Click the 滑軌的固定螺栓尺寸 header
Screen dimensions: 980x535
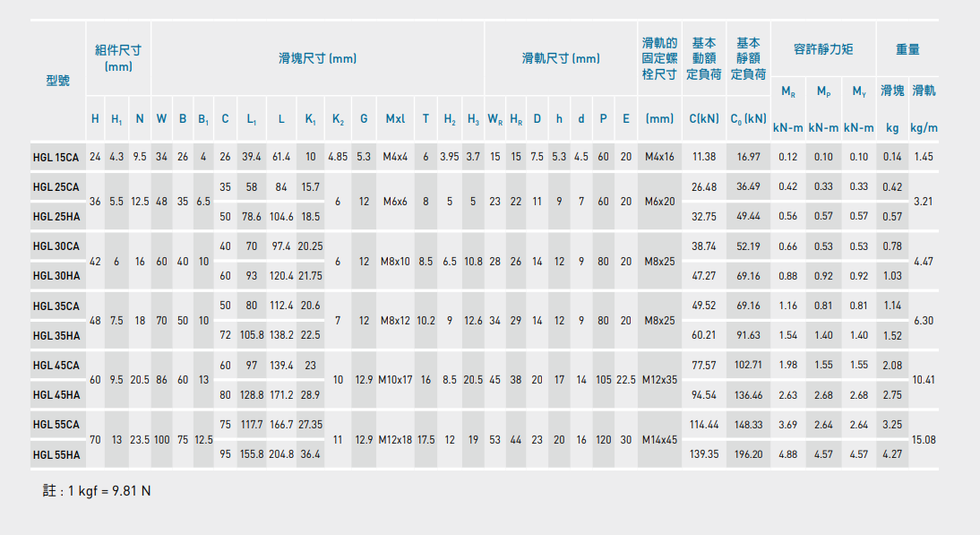[x=659, y=58]
